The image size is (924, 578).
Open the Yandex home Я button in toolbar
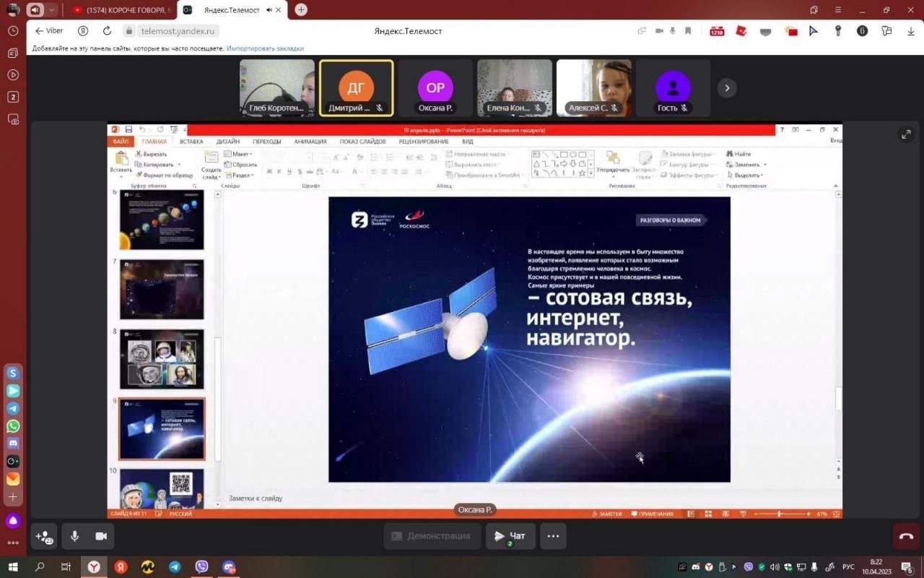83,31
